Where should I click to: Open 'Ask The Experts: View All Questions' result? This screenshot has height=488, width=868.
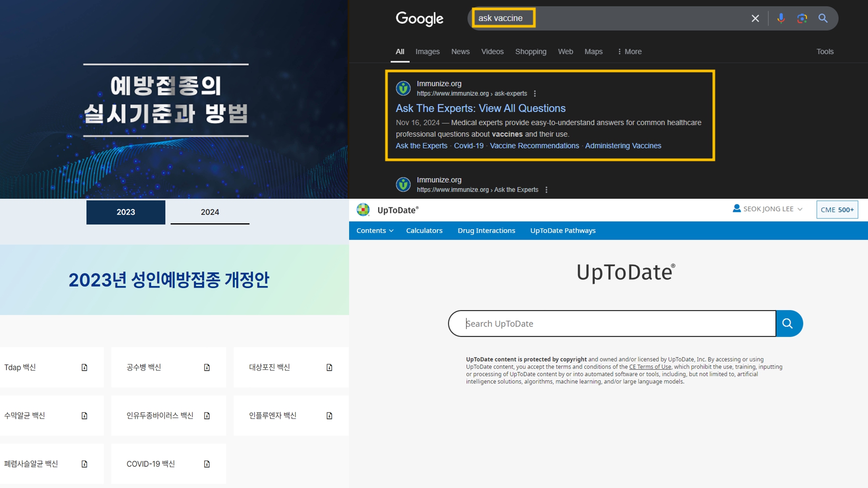click(480, 108)
